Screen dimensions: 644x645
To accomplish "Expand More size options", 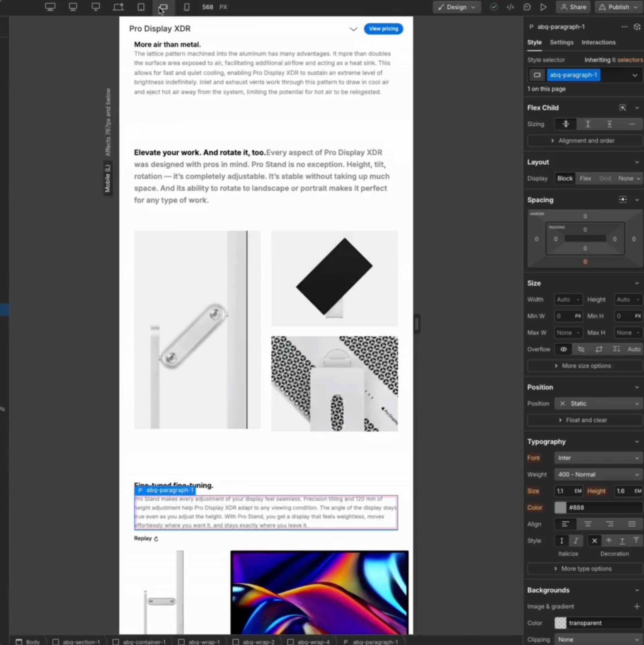I will pos(585,366).
